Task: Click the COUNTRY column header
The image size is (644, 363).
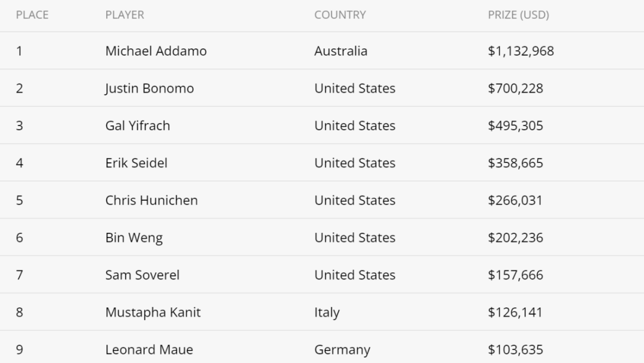Action: click(340, 15)
